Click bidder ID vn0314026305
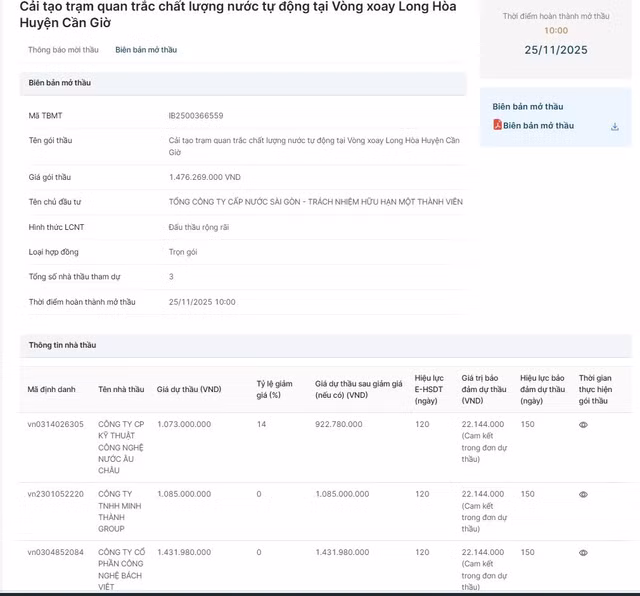Screen dimensions: 640x596 point(56,424)
